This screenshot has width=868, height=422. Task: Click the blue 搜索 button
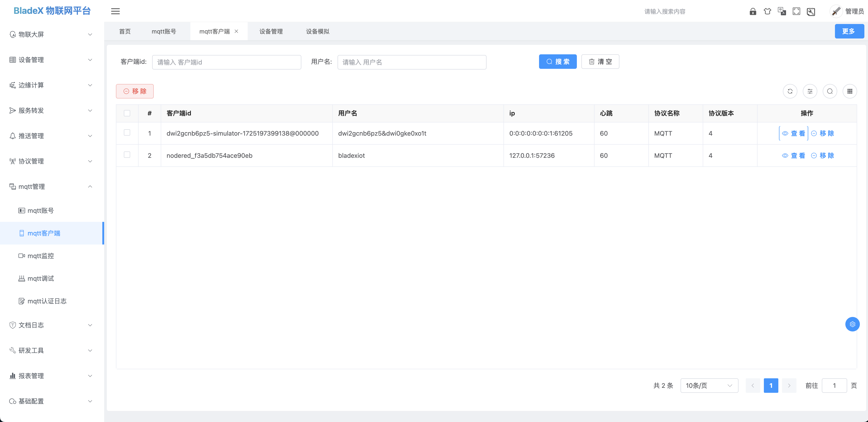pyautogui.click(x=558, y=62)
